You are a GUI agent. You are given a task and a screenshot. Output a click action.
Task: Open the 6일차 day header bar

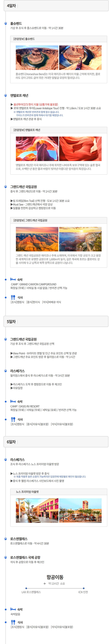point(56,442)
